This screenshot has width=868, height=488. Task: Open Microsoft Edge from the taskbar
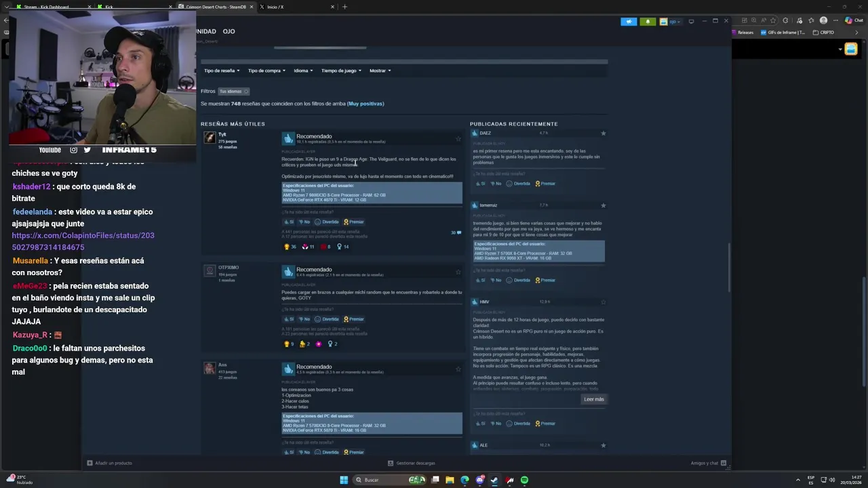pos(465,480)
